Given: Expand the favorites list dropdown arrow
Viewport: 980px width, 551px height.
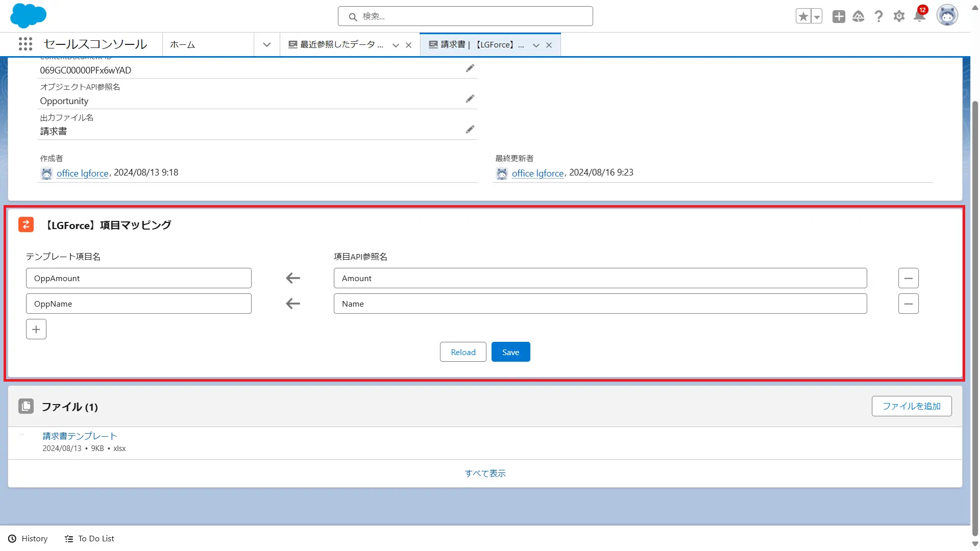Looking at the screenshot, I should [x=817, y=16].
